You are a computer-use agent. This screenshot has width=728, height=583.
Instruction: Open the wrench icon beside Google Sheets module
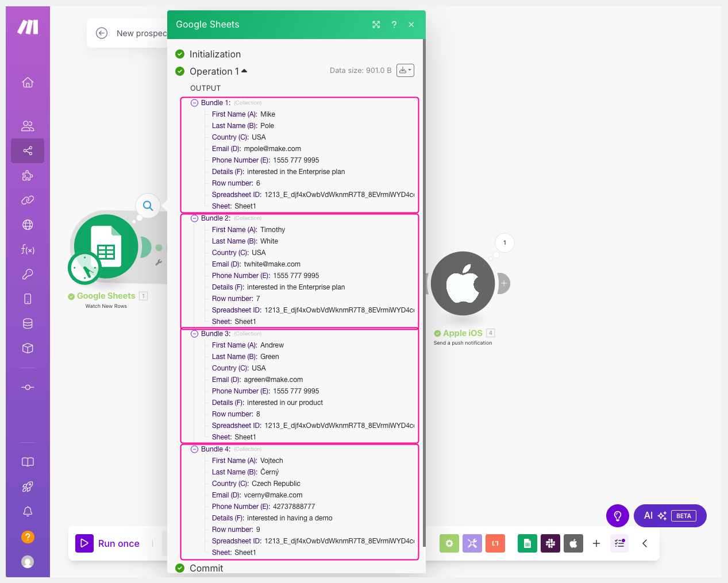[159, 262]
